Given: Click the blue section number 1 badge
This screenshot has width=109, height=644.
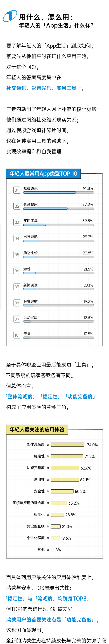Looking at the screenshot, I should pos(10,16).
